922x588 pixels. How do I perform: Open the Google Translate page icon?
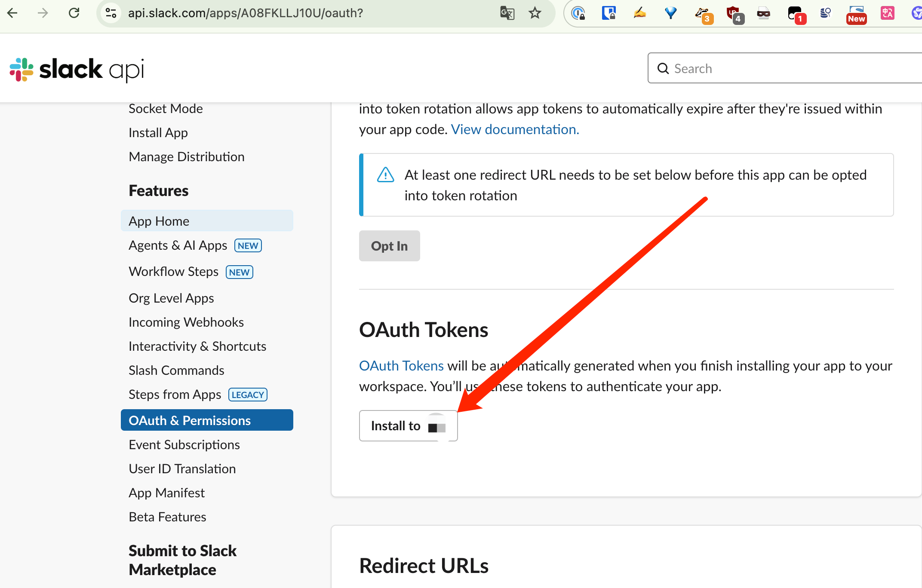pyautogui.click(x=507, y=13)
